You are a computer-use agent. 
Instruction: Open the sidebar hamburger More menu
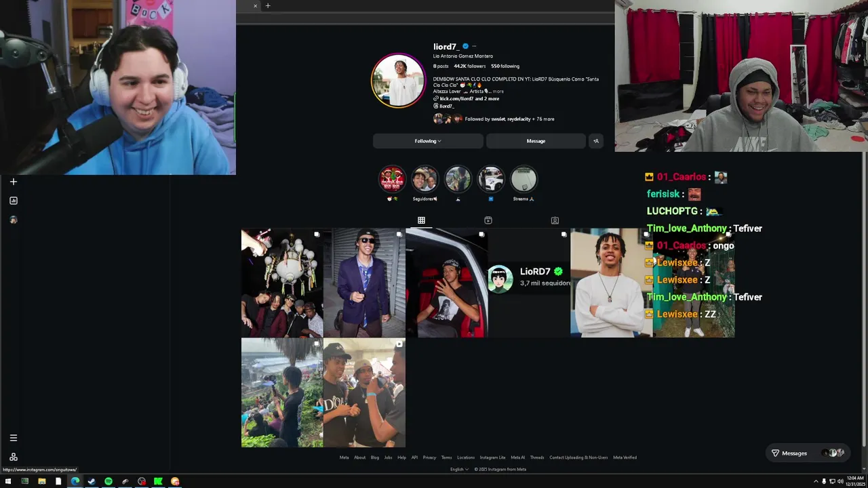[x=14, y=438]
